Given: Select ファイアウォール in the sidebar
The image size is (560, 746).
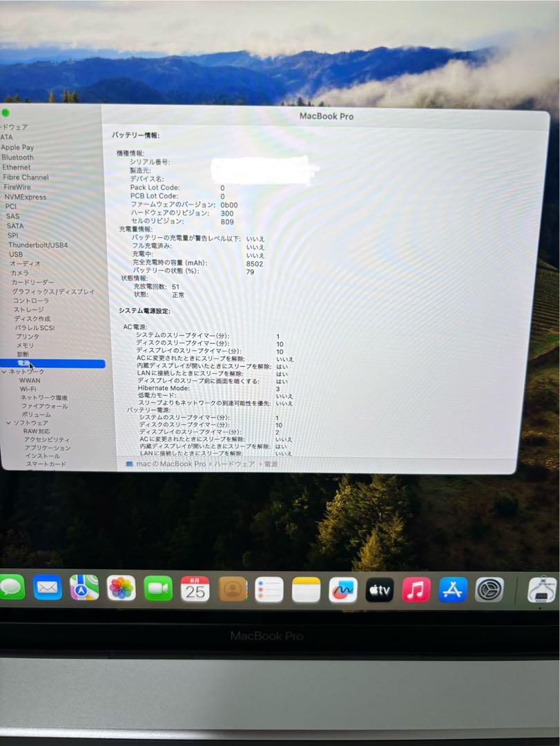Looking at the screenshot, I should [x=45, y=406].
